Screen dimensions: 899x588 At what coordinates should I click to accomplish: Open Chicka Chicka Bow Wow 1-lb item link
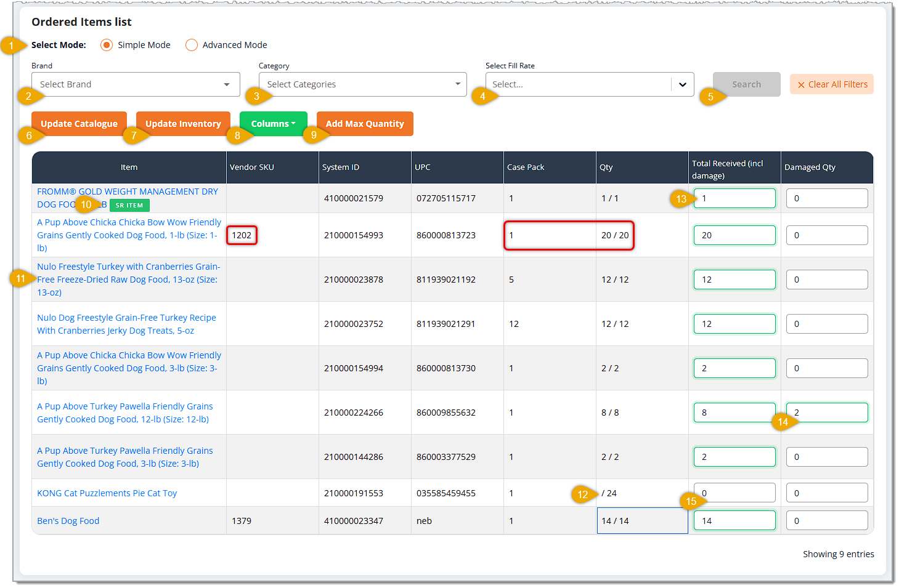point(129,235)
